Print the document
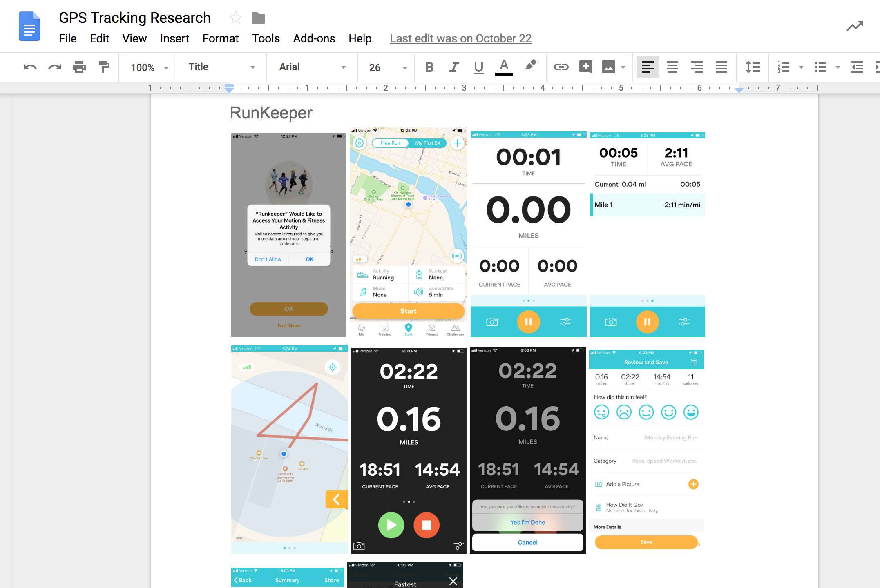The width and height of the screenshot is (880, 588). 79,67
